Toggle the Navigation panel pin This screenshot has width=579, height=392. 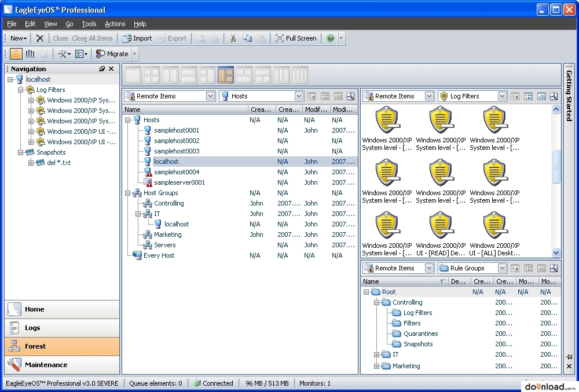tap(101, 69)
